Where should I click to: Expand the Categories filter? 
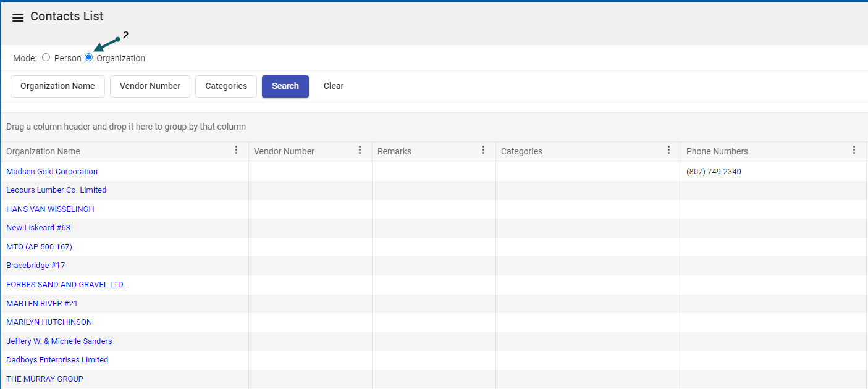226,86
